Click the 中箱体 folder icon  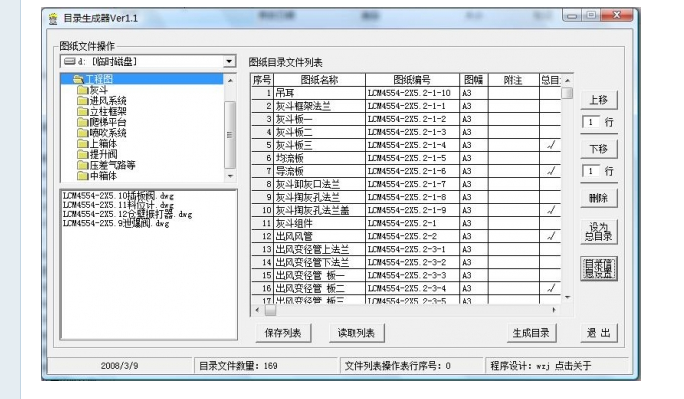(x=82, y=176)
